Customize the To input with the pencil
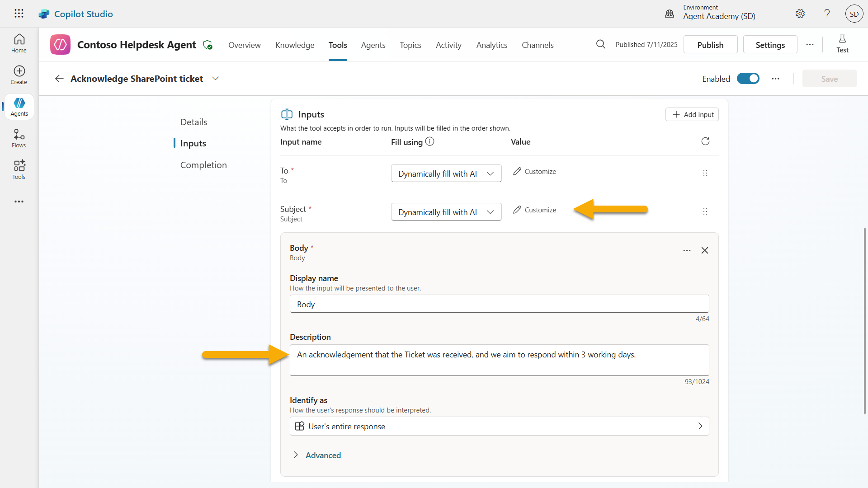Viewport: 868px width, 488px height. (x=534, y=171)
